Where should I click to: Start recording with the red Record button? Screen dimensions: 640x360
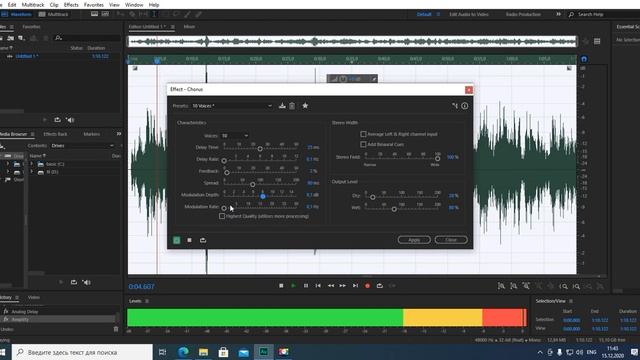(x=367, y=286)
